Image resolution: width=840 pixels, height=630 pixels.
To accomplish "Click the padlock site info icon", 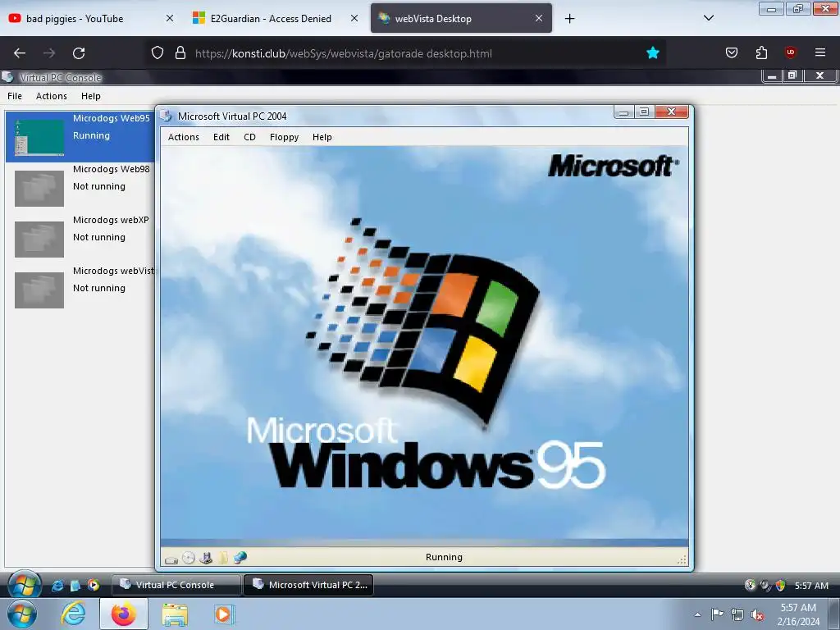I will 180,52.
